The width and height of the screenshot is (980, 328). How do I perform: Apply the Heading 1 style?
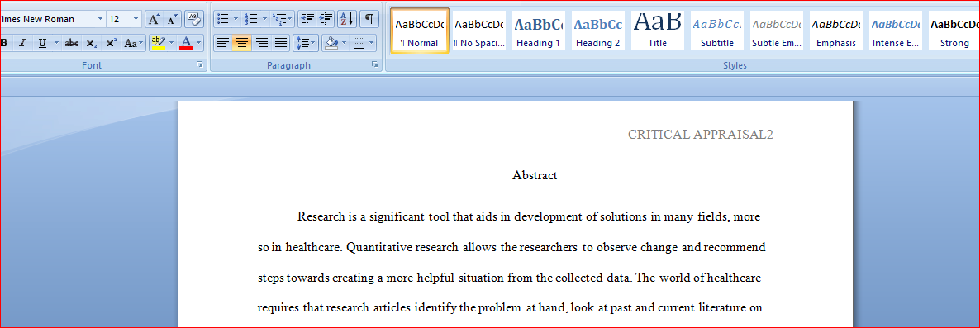pyautogui.click(x=538, y=31)
